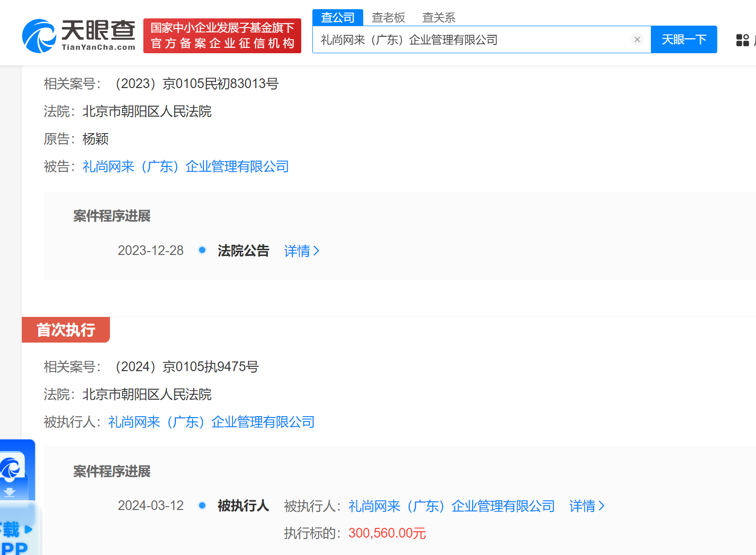The height and width of the screenshot is (555, 756).
Task: Click the 详情 link for 2023-12-28 court notice
Action: (297, 251)
